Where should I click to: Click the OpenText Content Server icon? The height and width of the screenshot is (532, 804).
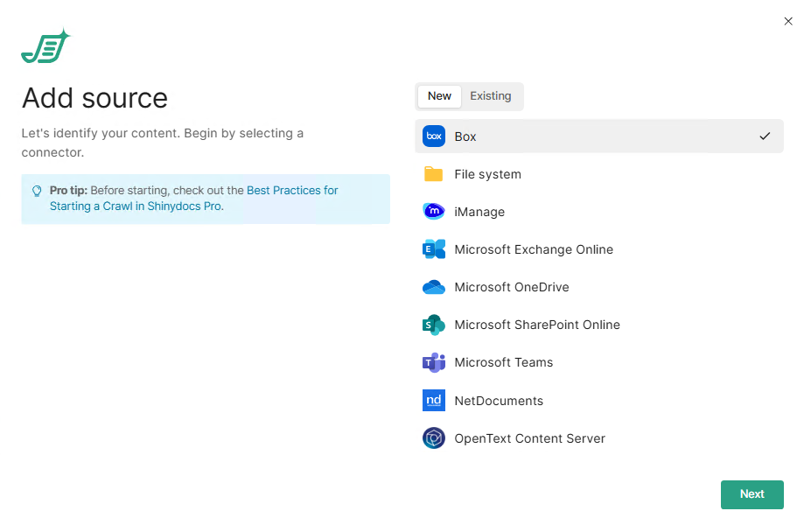(x=434, y=438)
